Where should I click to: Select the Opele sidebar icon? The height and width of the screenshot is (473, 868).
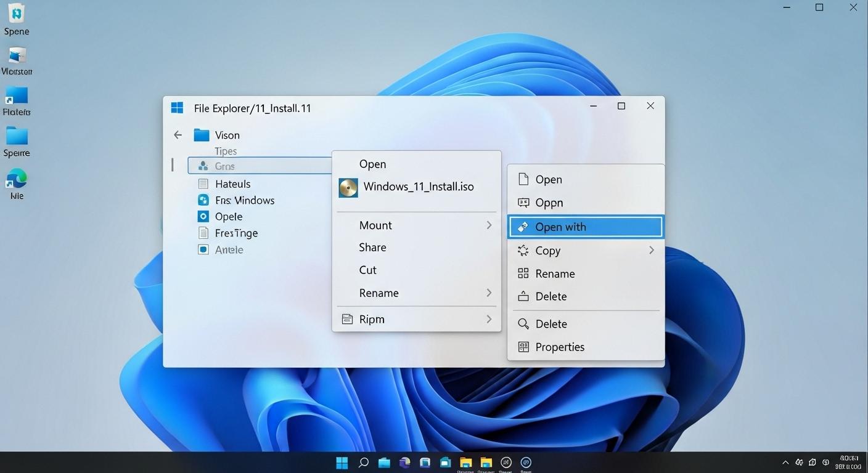click(203, 216)
